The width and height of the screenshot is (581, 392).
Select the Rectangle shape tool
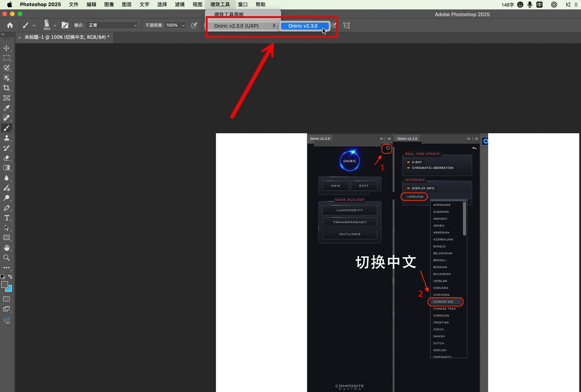pos(6,238)
